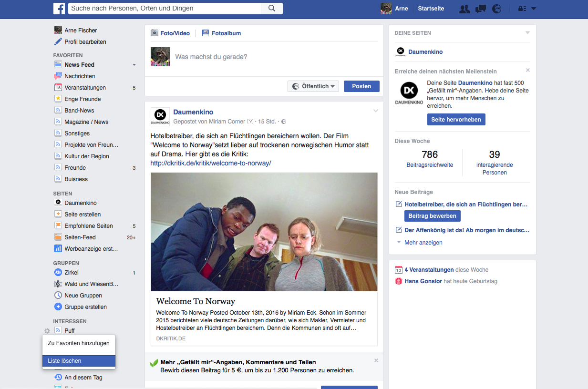Click the gear icon beside Puff
This screenshot has height=389, width=588.
pyautogui.click(x=47, y=331)
